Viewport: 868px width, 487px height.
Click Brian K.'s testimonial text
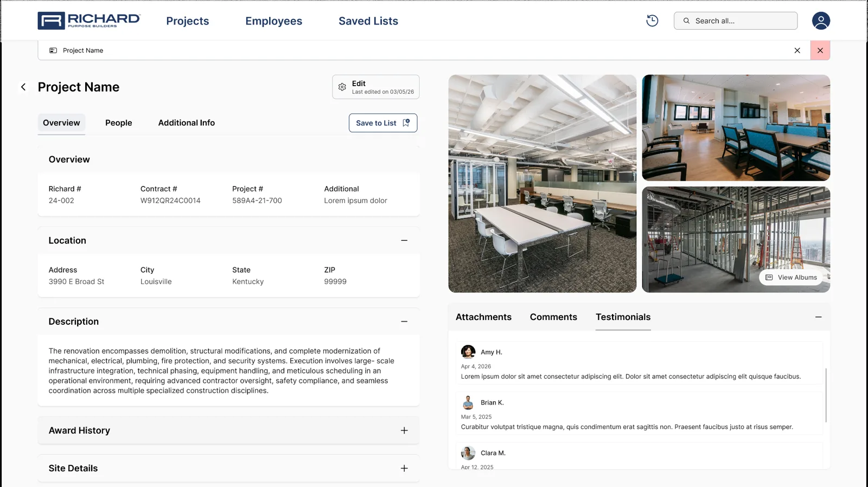627,427
